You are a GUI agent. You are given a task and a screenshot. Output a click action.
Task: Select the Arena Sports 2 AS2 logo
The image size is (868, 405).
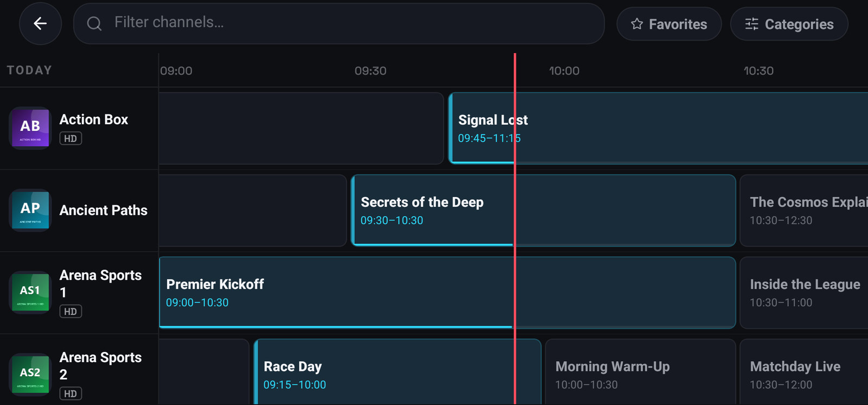click(30, 375)
